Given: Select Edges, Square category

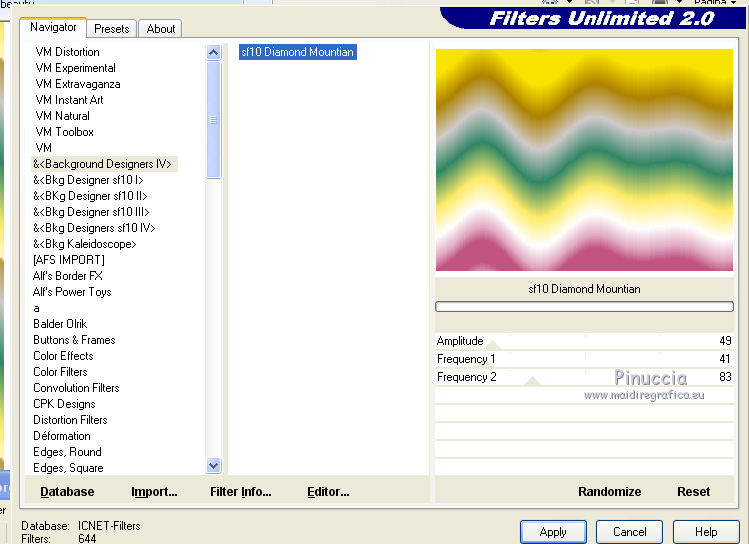Looking at the screenshot, I should [x=68, y=468].
